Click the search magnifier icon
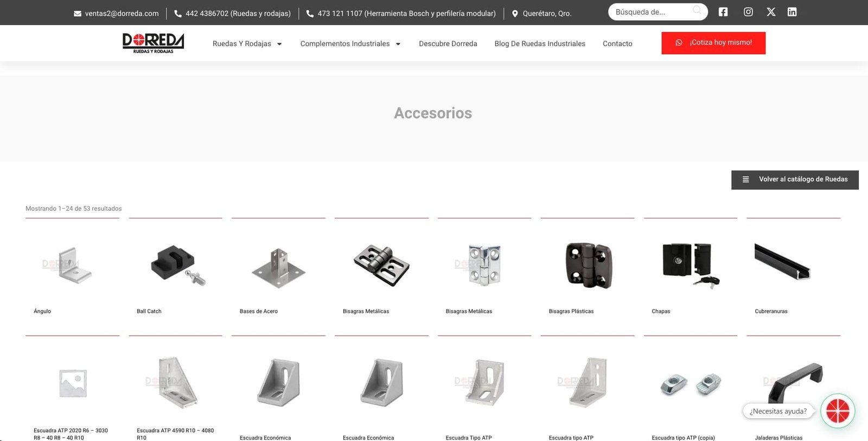 697,10
